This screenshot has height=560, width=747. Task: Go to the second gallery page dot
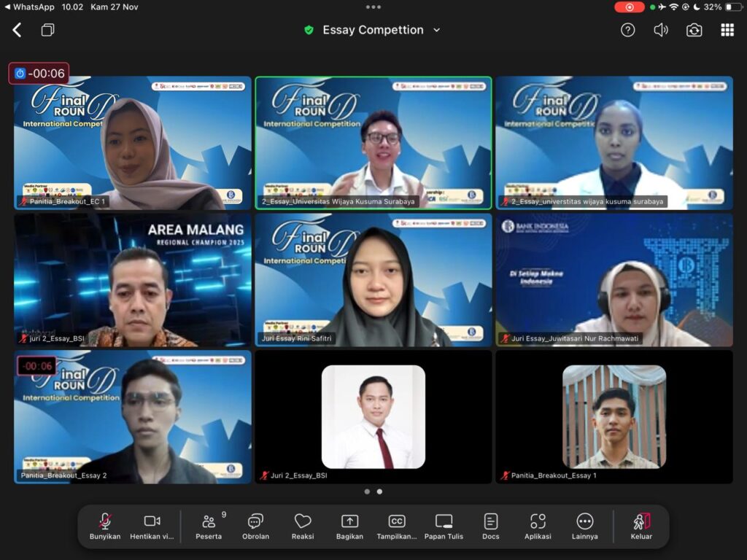click(x=379, y=491)
